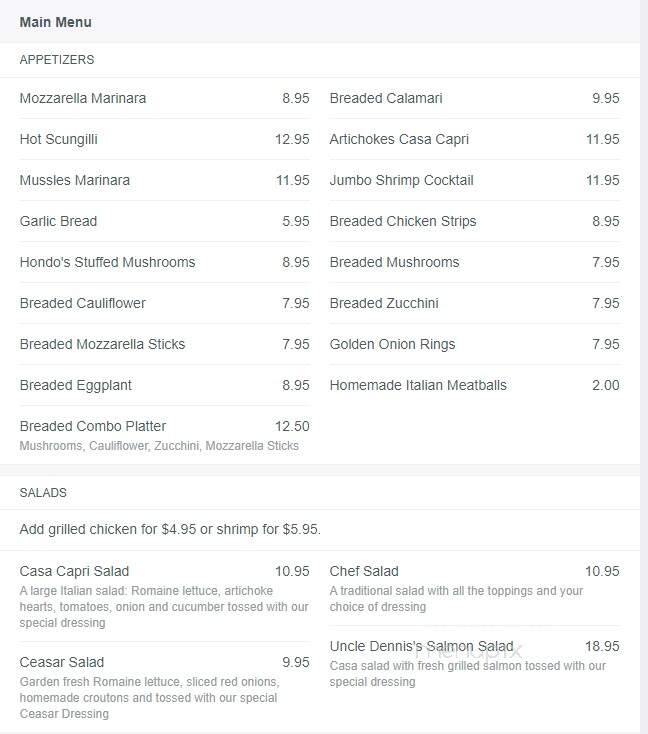This screenshot has width=648, height=734.
Task: Click Golden Onion Rings item
Action: coord(474,344)
